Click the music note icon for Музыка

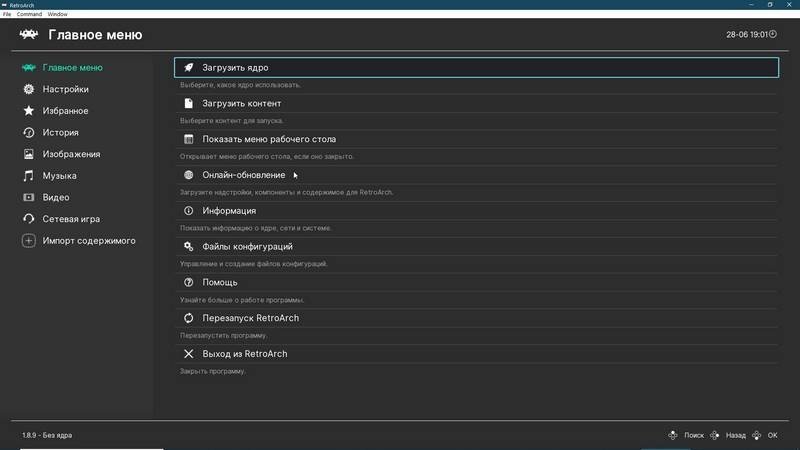(29, 176)
